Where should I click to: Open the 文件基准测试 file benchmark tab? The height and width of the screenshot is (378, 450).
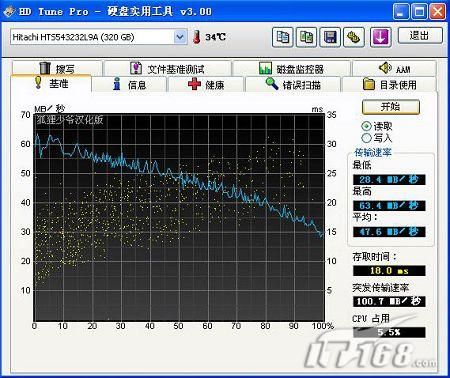(168, 69)
